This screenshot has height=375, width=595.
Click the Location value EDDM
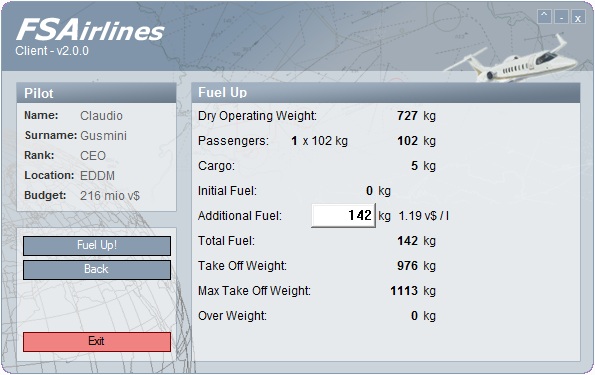(98, 176)
